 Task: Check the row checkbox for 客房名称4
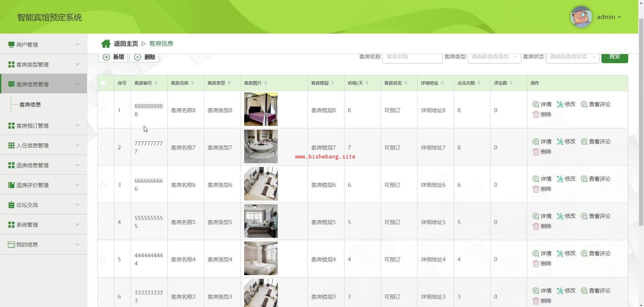(x=103, y=260)
